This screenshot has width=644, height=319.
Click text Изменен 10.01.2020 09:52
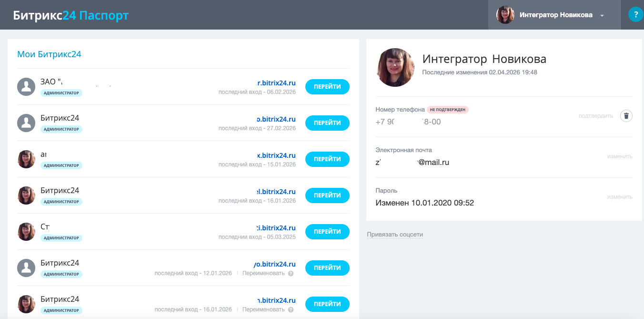(425, 203)
